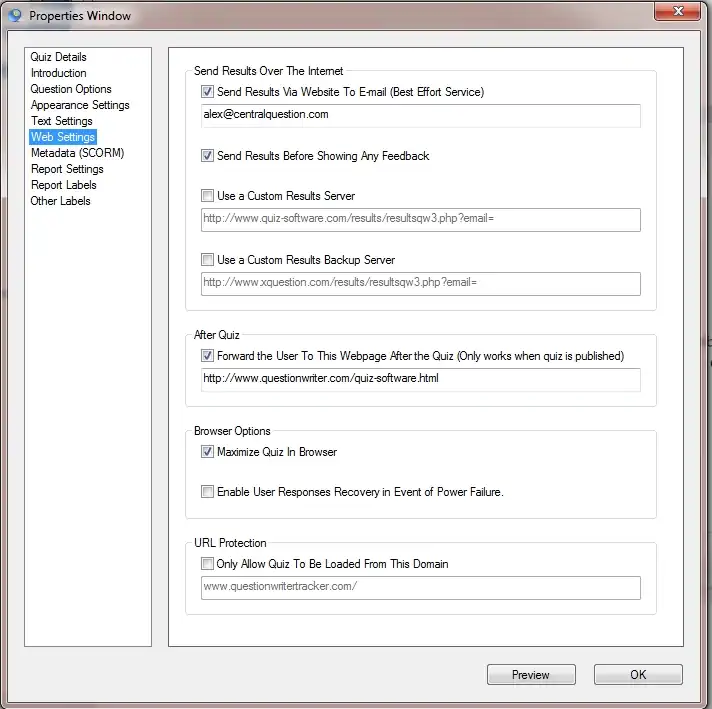Viewport: 712px width, 709px height.
Task: Switch to Metadata (SCORM) page
Action: 77,153
